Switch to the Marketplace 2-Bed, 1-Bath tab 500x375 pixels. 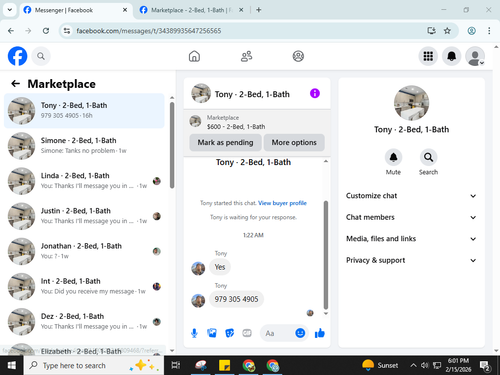[x=192, y=10]
